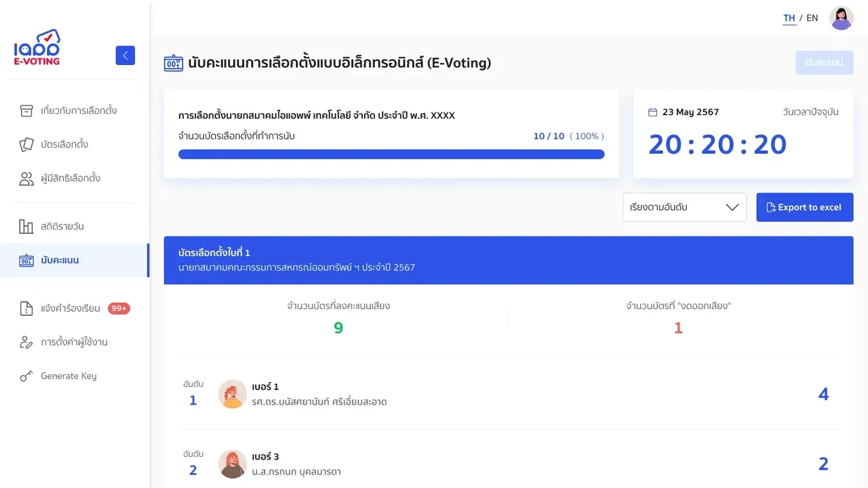Click the ballot cards icon in the sidebar

26,144
